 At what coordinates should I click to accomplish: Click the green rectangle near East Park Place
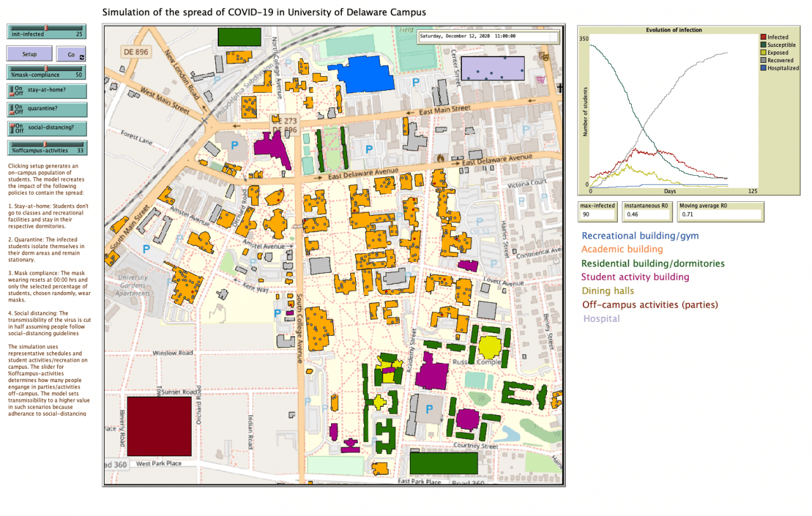(443, 463)
